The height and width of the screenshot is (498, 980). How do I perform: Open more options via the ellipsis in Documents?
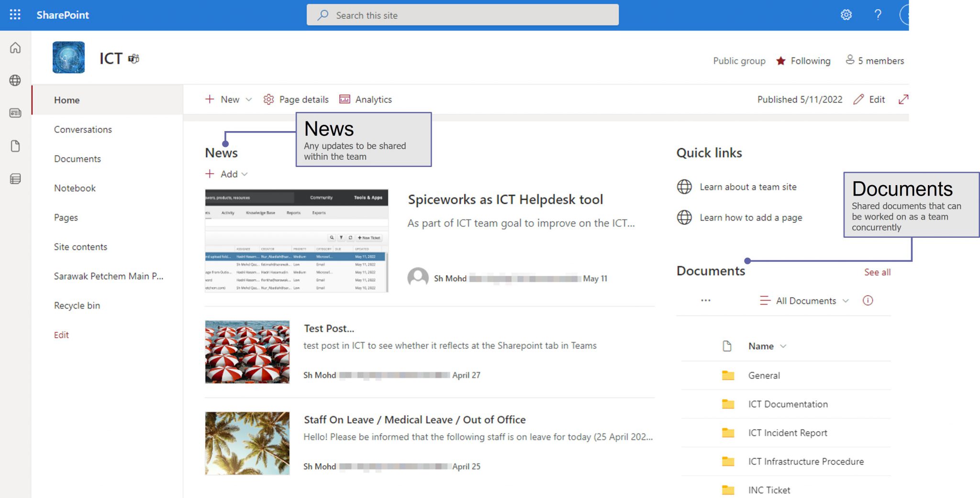click(705, 300)
